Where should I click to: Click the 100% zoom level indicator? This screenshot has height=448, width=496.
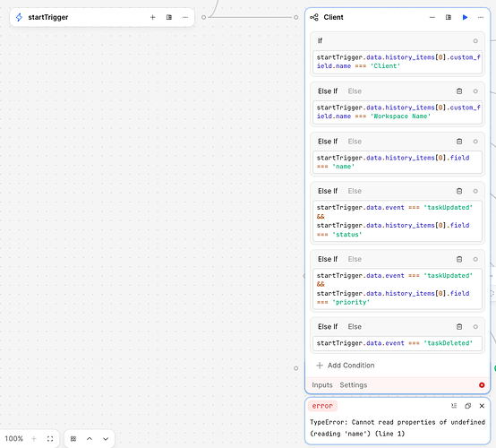[14, 438]
